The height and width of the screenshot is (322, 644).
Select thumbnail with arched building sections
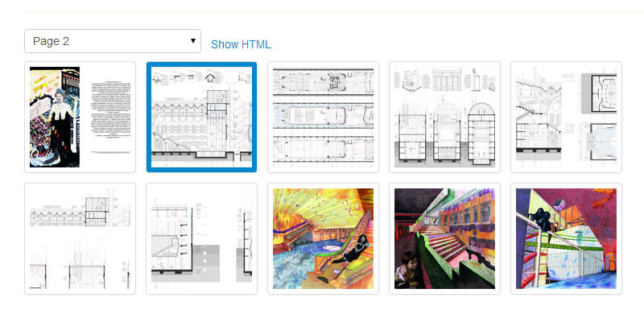(x=444, y=117)
